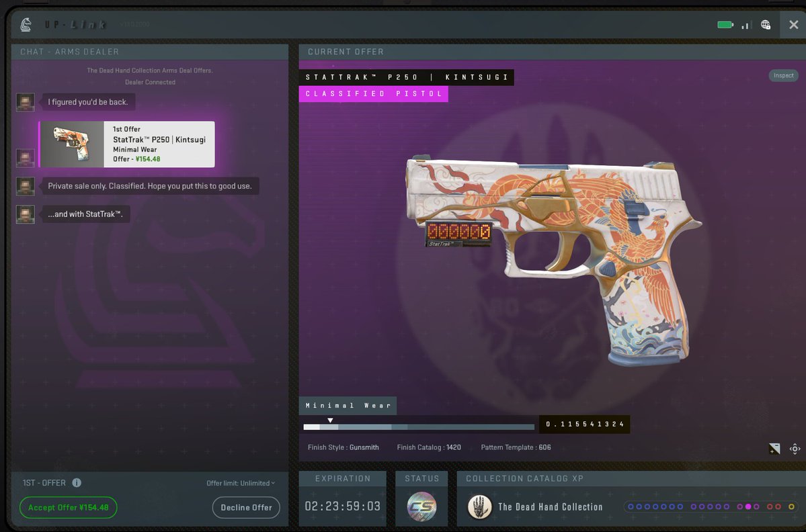806x532 pixels.
Task: Click the 'Offer - ¥154.48' price in card
Action: [x=136, y=159]
